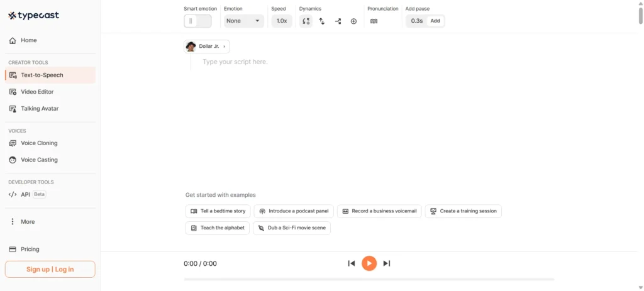Click the 'Type your script here' field
Image resolution: width=644 pixels, height=291 pixels.
coord(235,62)
